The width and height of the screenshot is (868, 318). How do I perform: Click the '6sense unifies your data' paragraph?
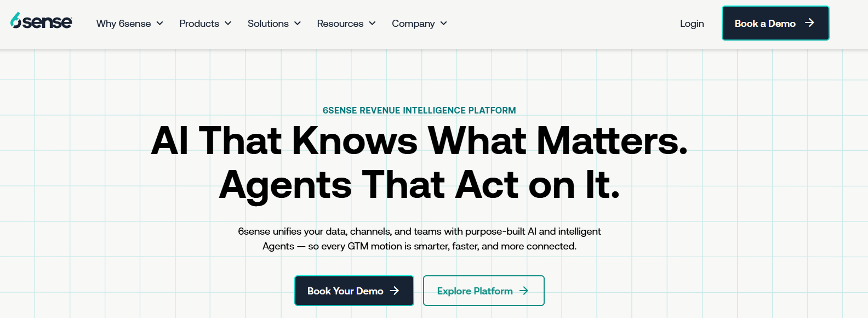click(419, 239)
